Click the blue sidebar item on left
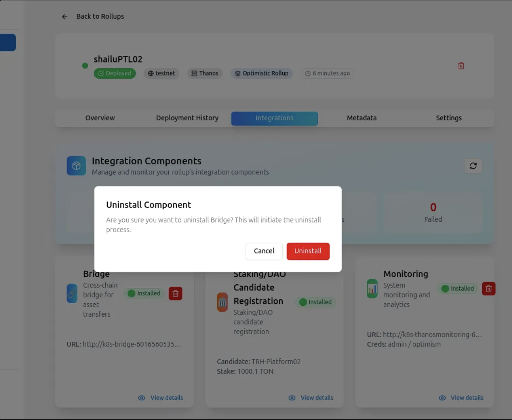The width and height of the screenshot is (512, 420). (8, 42)
